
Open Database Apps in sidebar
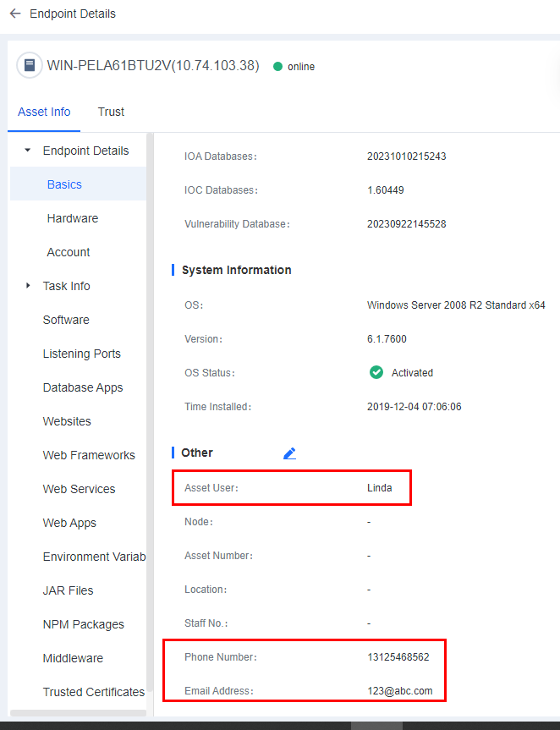[x=83, y=387]
